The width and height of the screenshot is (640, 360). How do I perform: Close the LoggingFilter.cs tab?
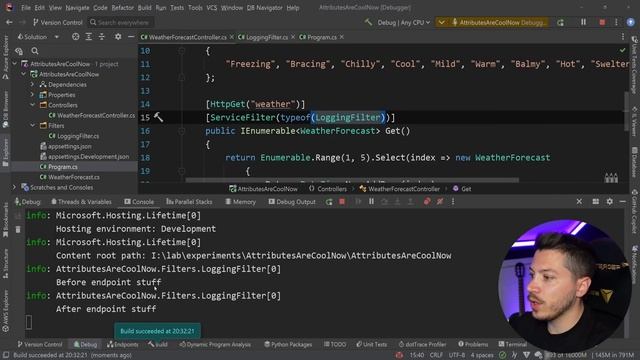tap(293, 37)
